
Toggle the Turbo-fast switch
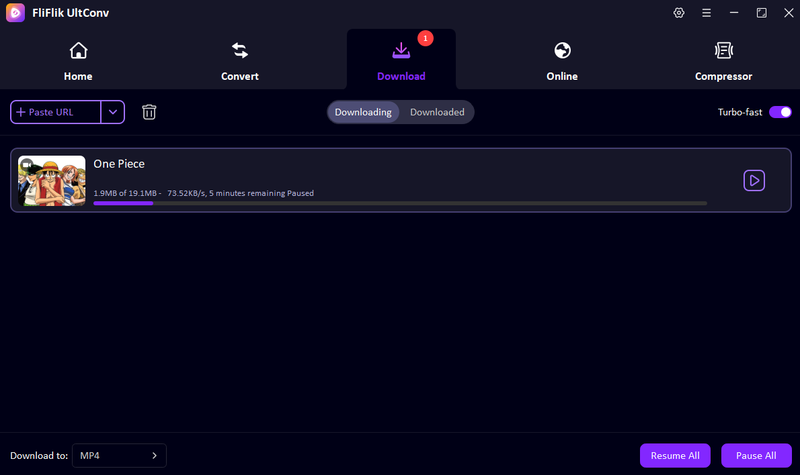(780, 112)
